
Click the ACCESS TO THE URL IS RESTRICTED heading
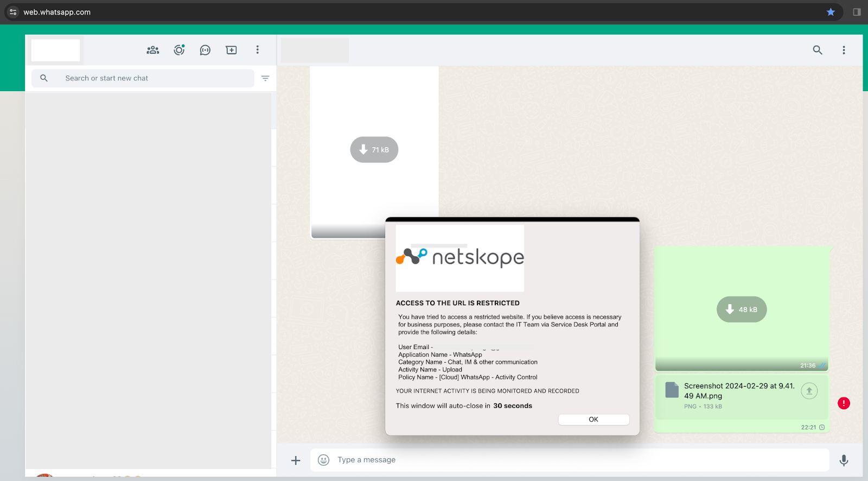click(x=458, y=303)
